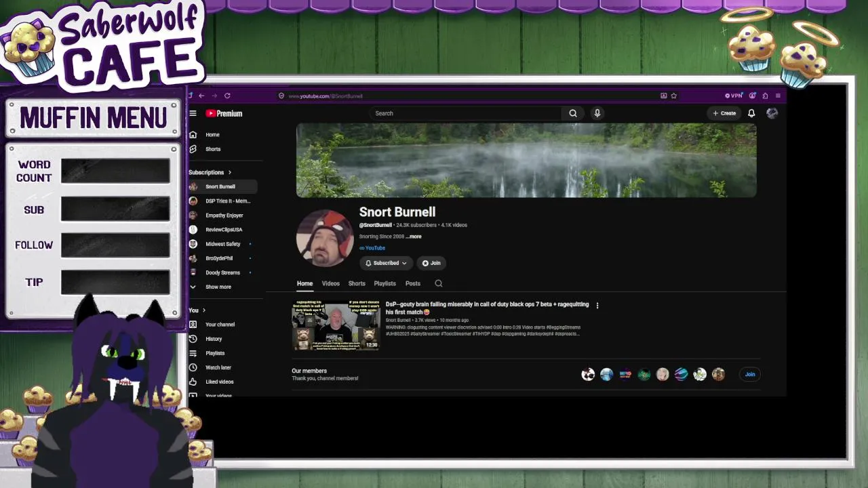This screenshot has width=868, height=488.
Task: Click the first member avatar in Our members
Action: pos(588,374)
